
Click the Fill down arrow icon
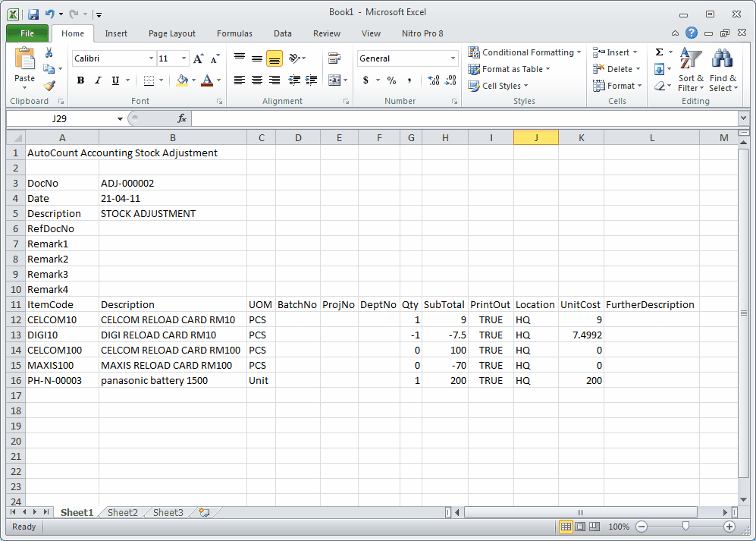pos(659,69)
